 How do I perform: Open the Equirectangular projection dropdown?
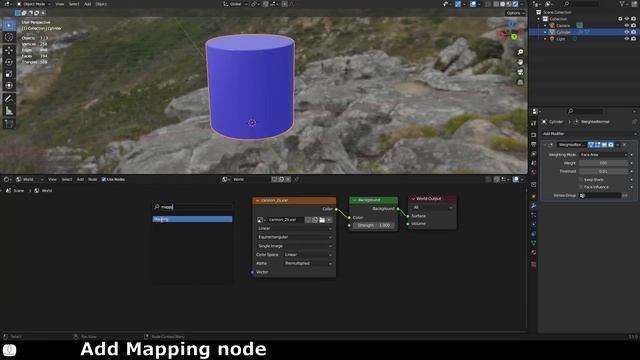[x=294, y=237]
